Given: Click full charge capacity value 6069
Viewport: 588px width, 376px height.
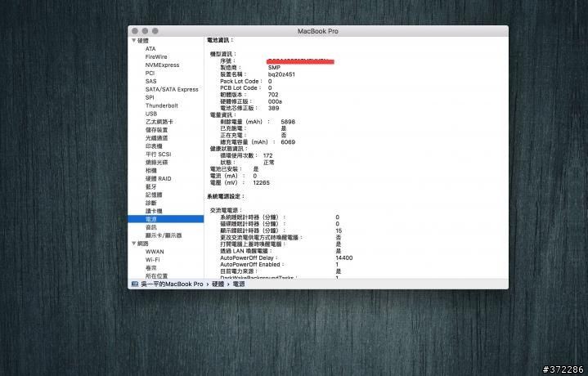Looking at the screenshot, I should click(x=288, y=142).
